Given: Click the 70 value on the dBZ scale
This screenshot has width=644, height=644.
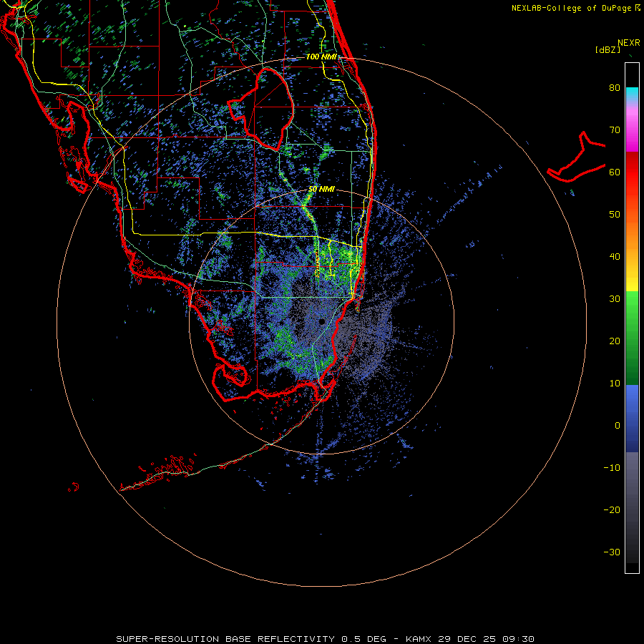Looking at the screenshot, I should pos(615,130).
